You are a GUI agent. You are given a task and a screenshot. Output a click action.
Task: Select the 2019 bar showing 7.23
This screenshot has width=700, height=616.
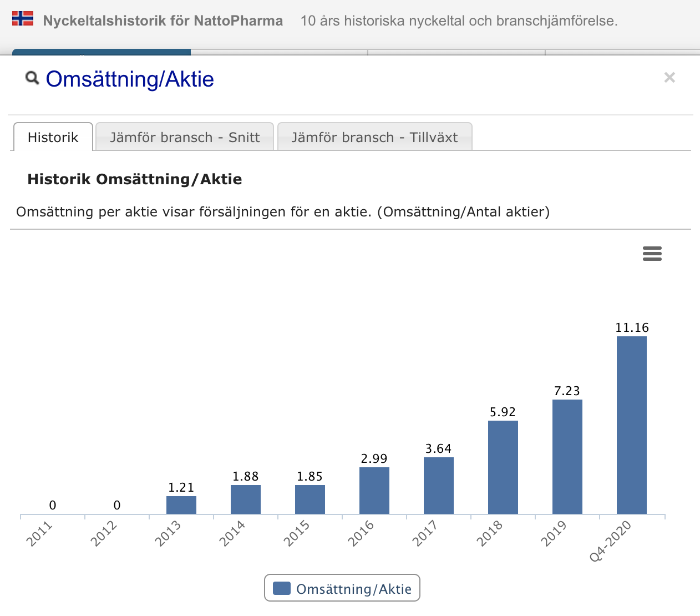[x=567, y=457]
